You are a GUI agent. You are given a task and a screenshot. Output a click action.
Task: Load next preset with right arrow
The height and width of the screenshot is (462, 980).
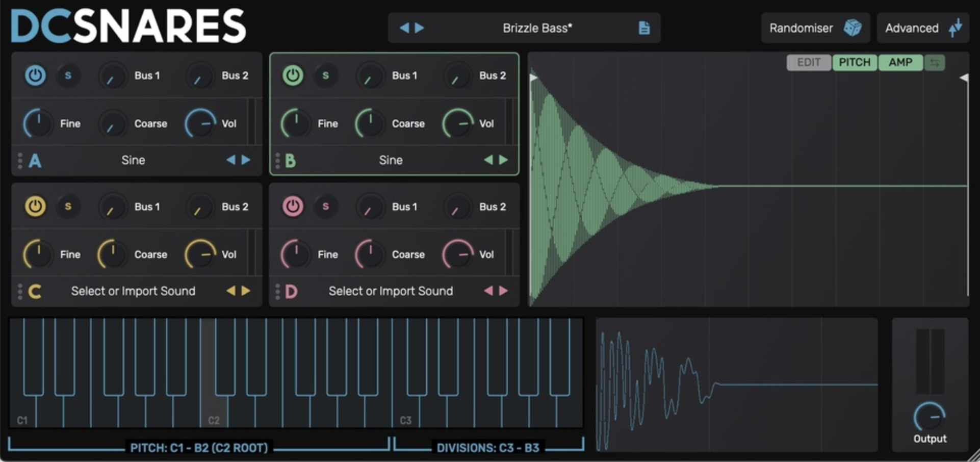point(420,28)
